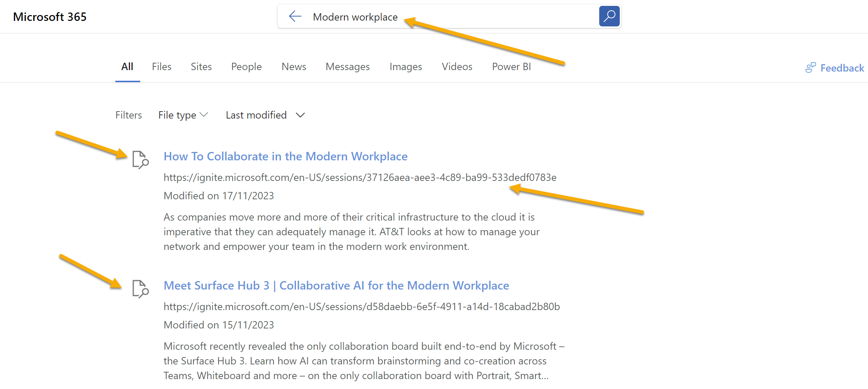Click the blue underline indicator below All
Image resolution: width=868 pixels, height=389 pixels.
tap(127, 81)
